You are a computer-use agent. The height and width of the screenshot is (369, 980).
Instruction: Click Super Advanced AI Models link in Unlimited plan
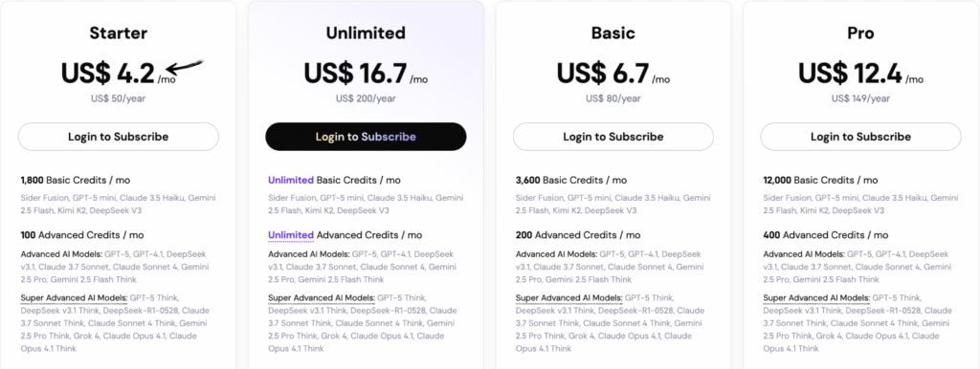(x=322, y=298)
